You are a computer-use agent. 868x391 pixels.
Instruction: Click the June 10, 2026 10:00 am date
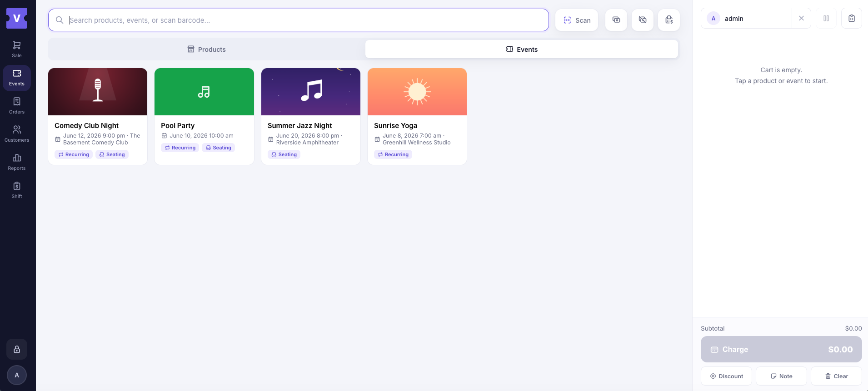(x=201, y=135)
